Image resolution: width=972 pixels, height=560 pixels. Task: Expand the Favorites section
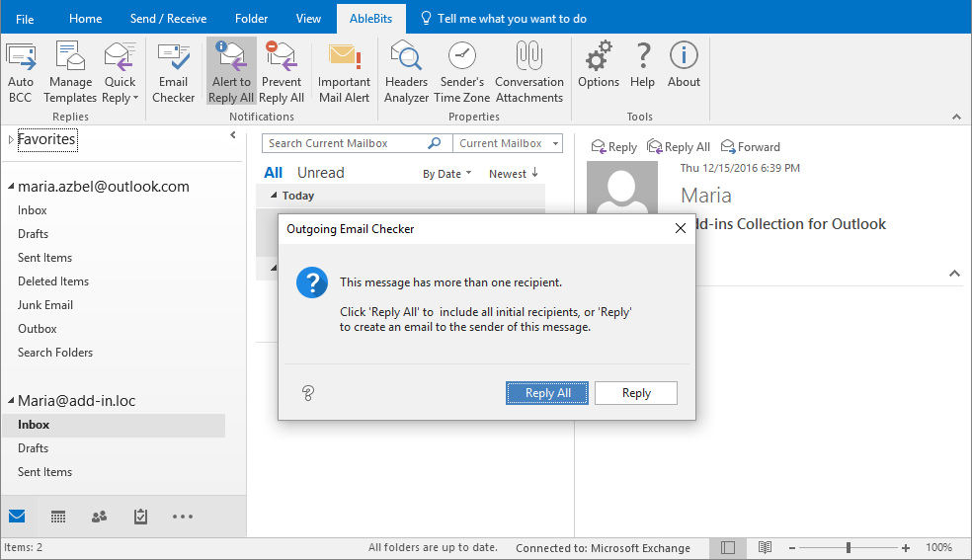(11, 140)
